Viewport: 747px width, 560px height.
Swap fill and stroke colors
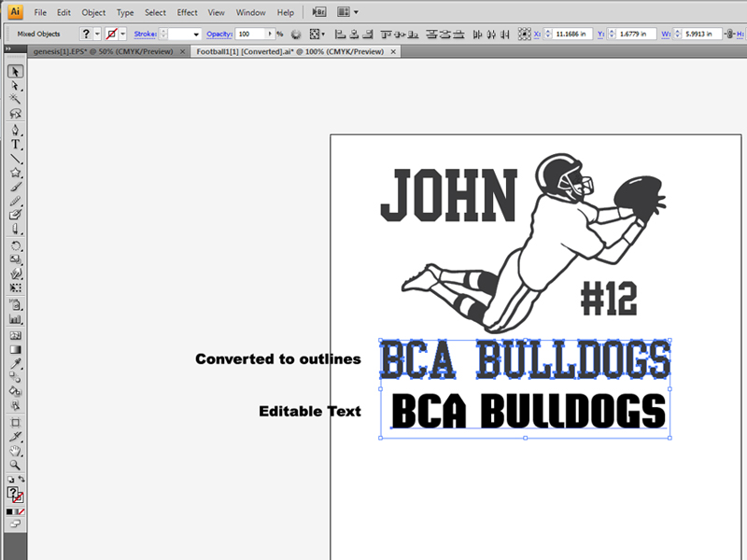[21, 479]
